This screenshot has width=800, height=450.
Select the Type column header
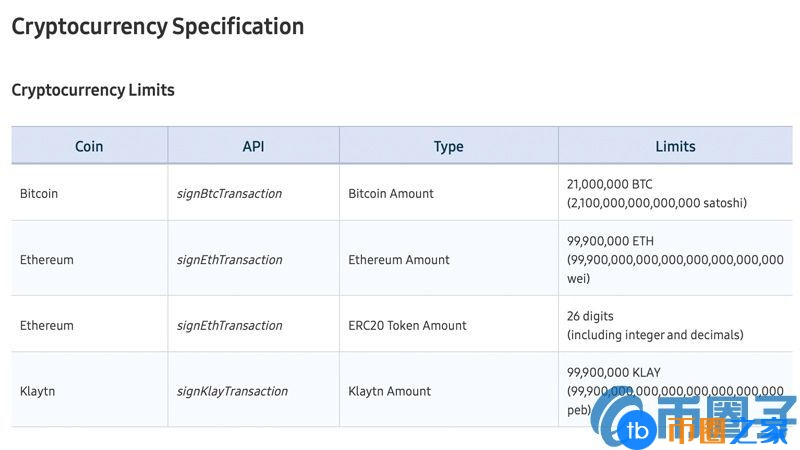click(448, 146)
